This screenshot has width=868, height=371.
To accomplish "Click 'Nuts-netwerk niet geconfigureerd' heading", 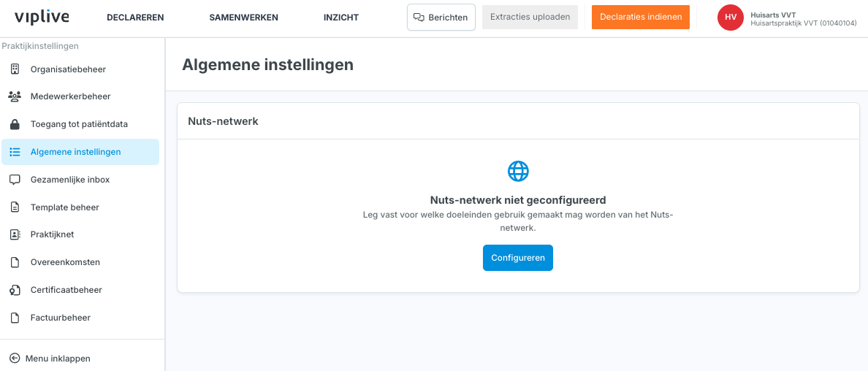I will point(518,199).
